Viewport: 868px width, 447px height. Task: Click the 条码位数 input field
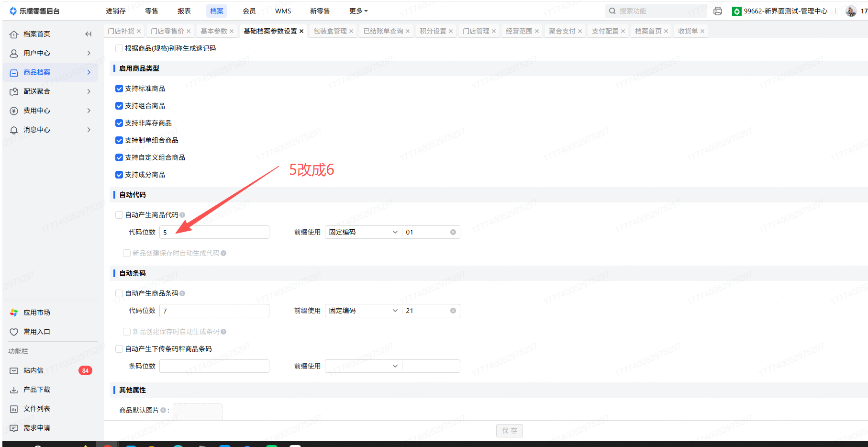214,366
